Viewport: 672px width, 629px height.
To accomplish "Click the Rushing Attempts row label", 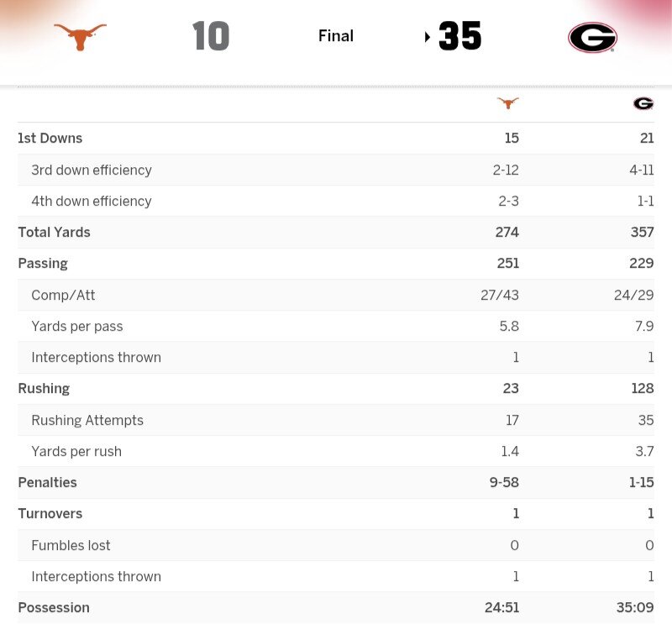I will pyautogui.click(x=87, y=420).
